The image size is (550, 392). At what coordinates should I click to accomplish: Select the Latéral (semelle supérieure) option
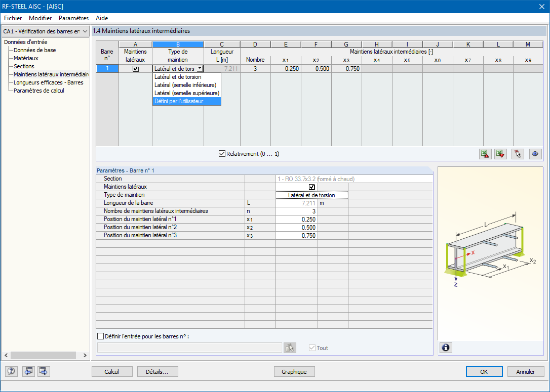(x=186, y=93)
